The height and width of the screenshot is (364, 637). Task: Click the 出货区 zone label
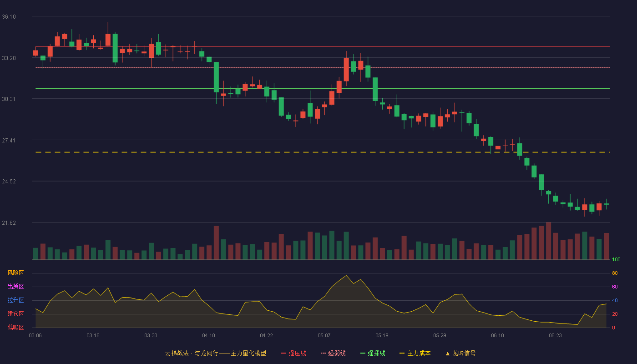[x=15, y=287]
